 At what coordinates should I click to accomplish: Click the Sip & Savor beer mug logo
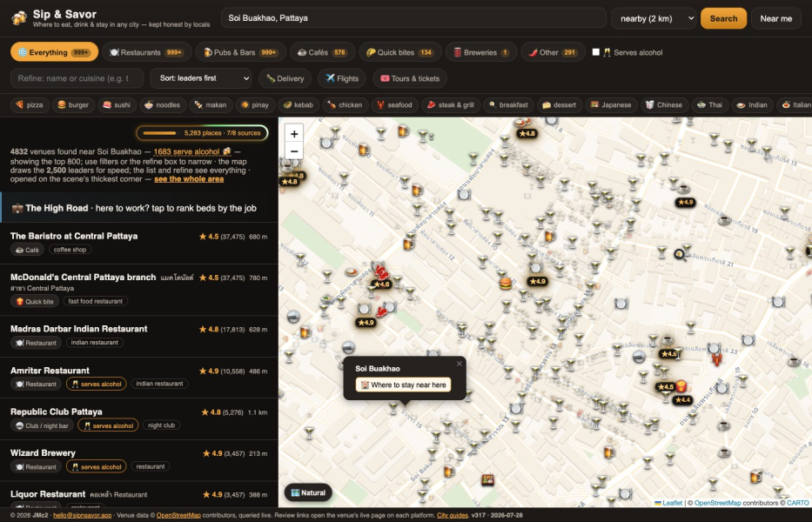coord(19,18)
